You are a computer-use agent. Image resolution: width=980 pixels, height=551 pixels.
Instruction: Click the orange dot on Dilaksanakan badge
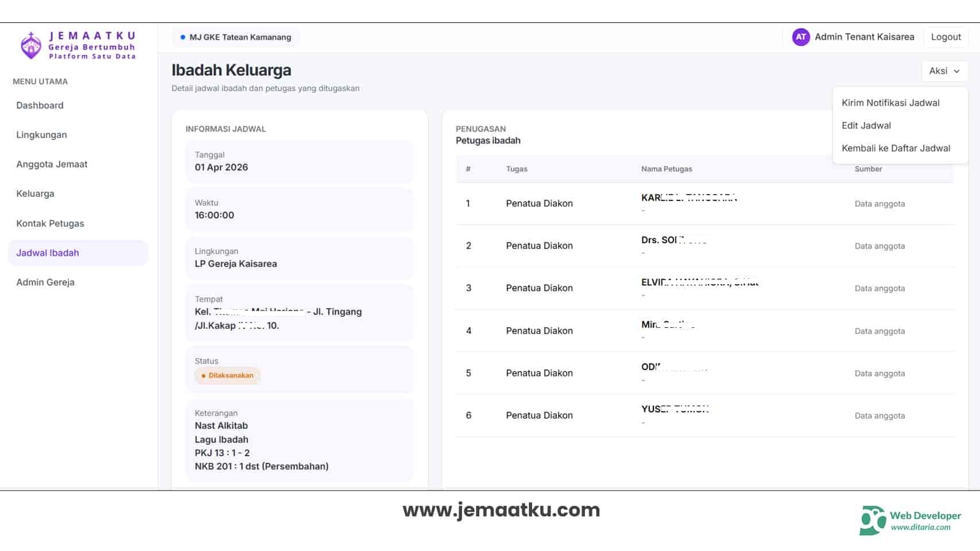pyautogui.click(x=204, y=375)
